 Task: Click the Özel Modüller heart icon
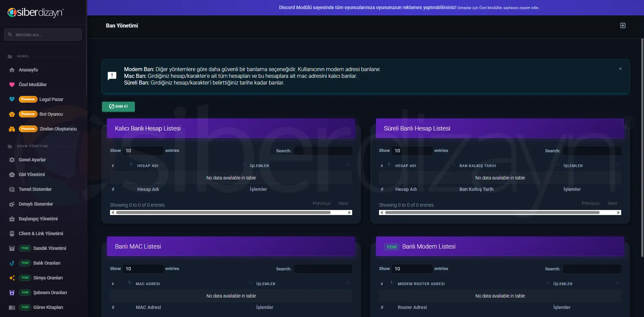tap(12, 85)
